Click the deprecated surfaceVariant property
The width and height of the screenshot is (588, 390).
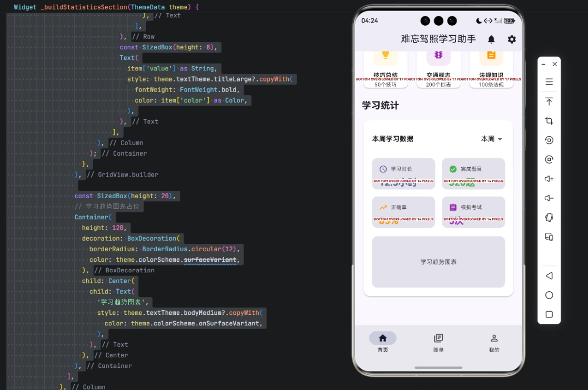[210, 260]
